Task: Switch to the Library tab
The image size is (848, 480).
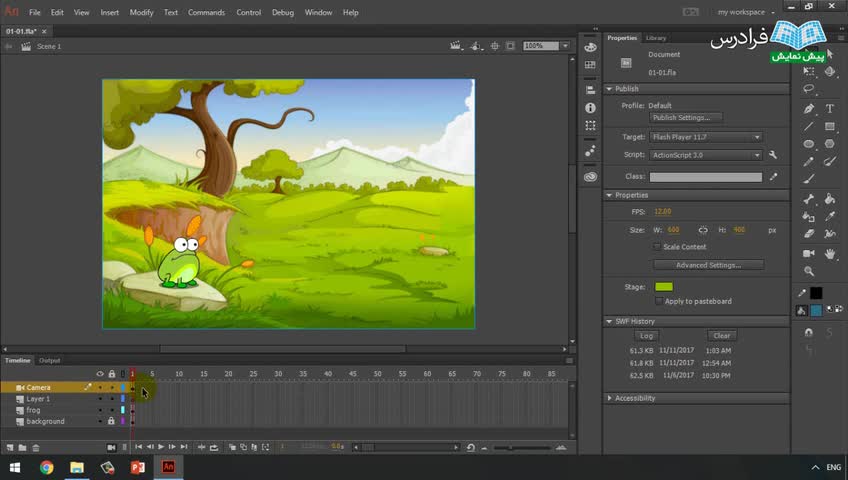Action: point(656,38)
